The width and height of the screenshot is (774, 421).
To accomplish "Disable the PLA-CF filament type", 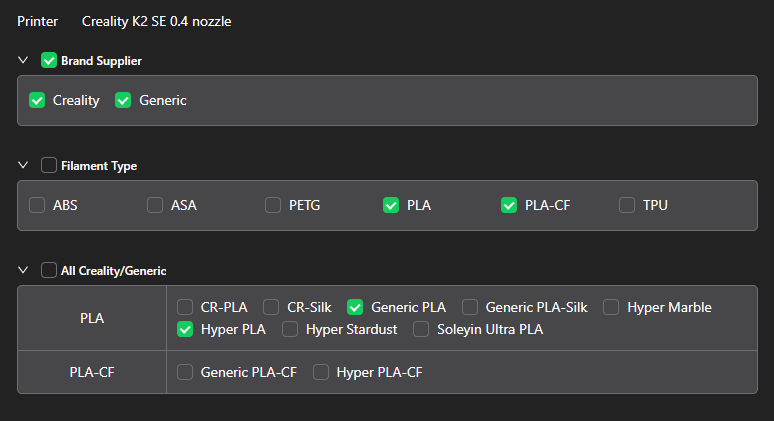I will pyautogui.click(x=509, y=205).
